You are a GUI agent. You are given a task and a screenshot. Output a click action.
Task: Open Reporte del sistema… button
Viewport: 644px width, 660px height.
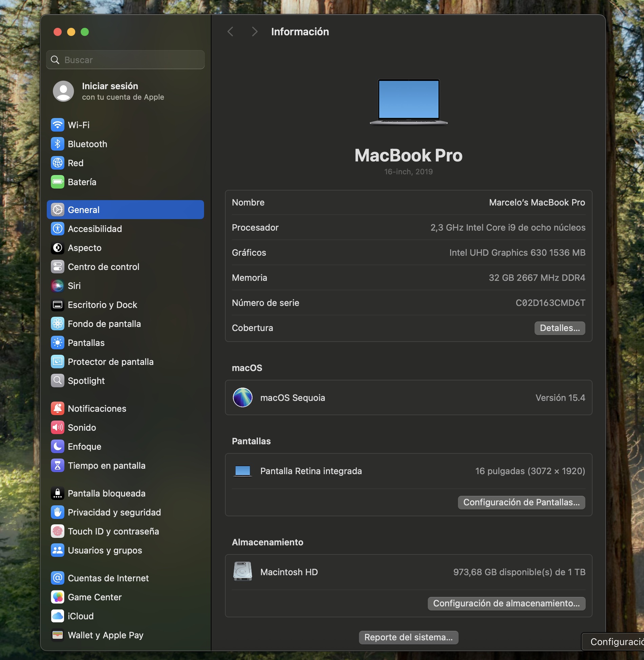408,637
